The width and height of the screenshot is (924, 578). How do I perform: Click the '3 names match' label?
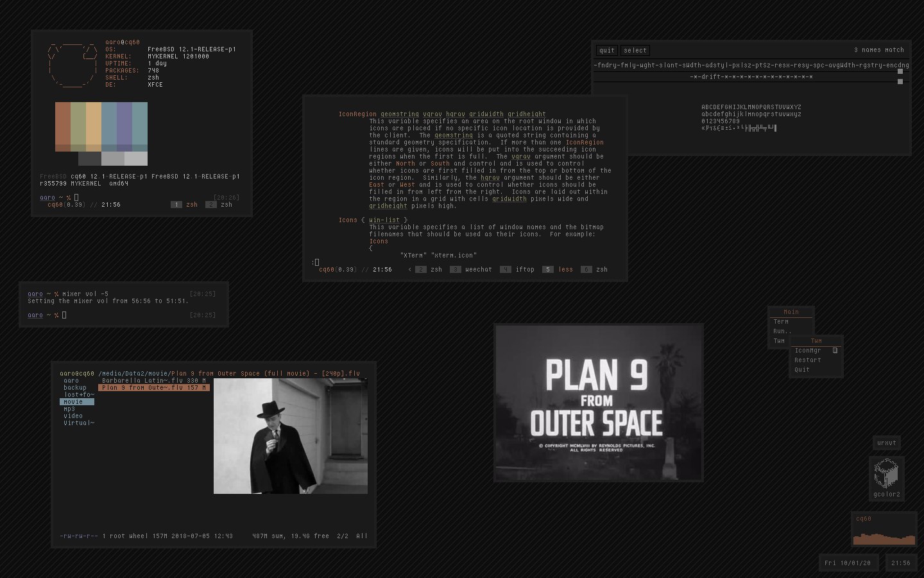tap(878, 50)
